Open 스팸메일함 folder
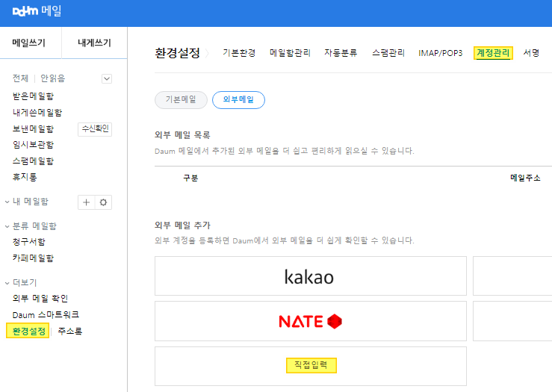552x392 pixels. pyautogui.click(x=33, y=161)
